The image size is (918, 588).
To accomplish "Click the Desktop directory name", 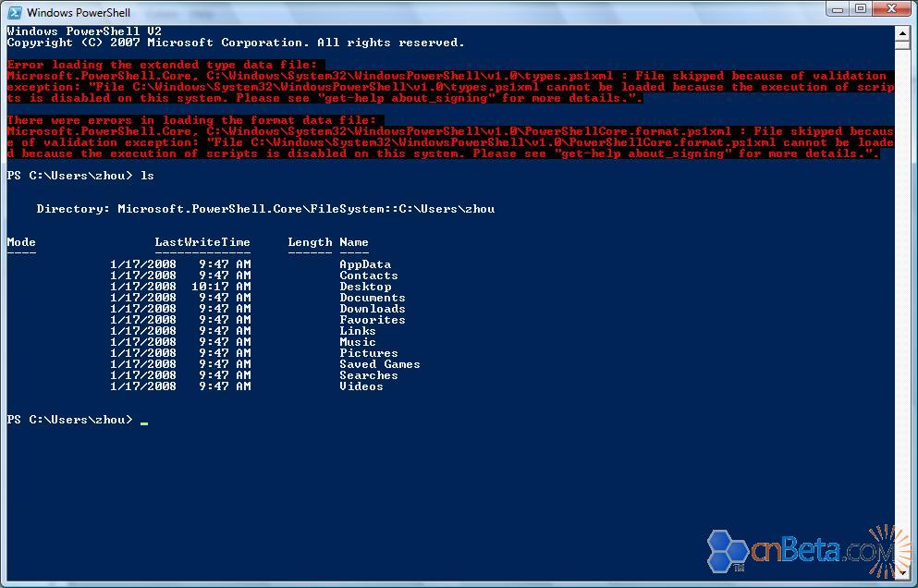I will coord(365,287).
